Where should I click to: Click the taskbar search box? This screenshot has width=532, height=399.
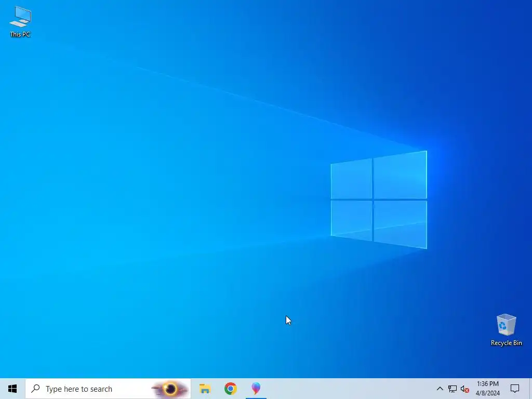pyautogui.click(x=108, y=389)
